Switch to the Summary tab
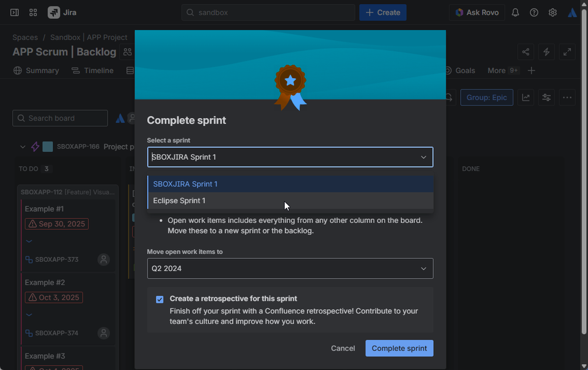The height and width of the screenshot is (370, 588). (x=36, y=71)
